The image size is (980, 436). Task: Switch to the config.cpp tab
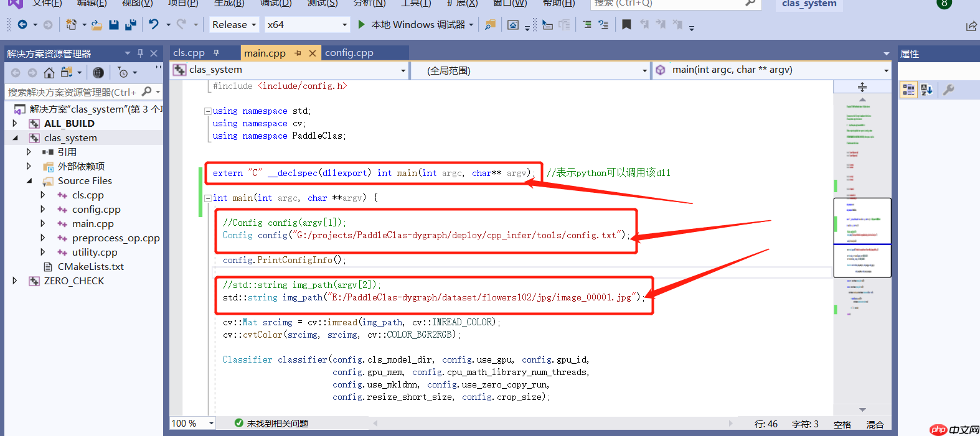(349, 53)
